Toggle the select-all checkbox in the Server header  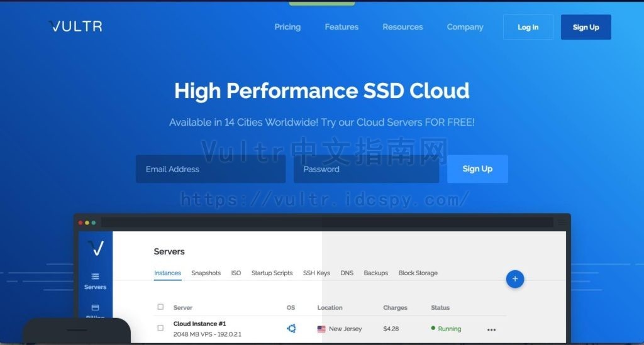tap(160, 307)
